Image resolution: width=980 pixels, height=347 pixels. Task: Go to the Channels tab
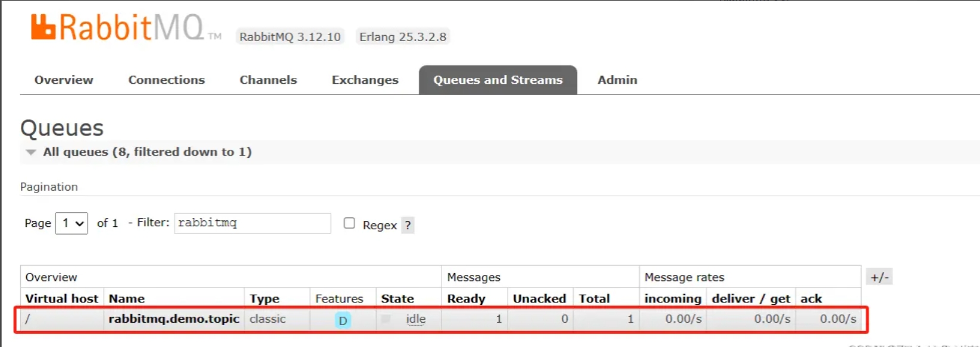[x=268, y=80]
